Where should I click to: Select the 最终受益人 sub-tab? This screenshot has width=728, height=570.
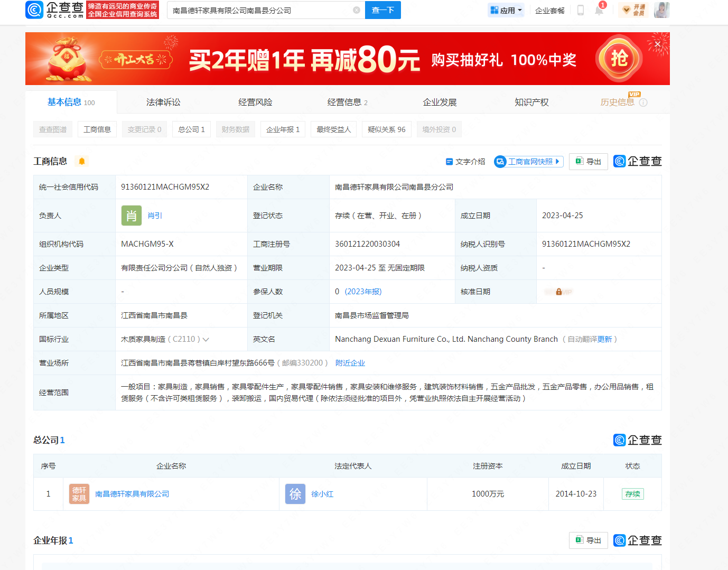point(333,129)
